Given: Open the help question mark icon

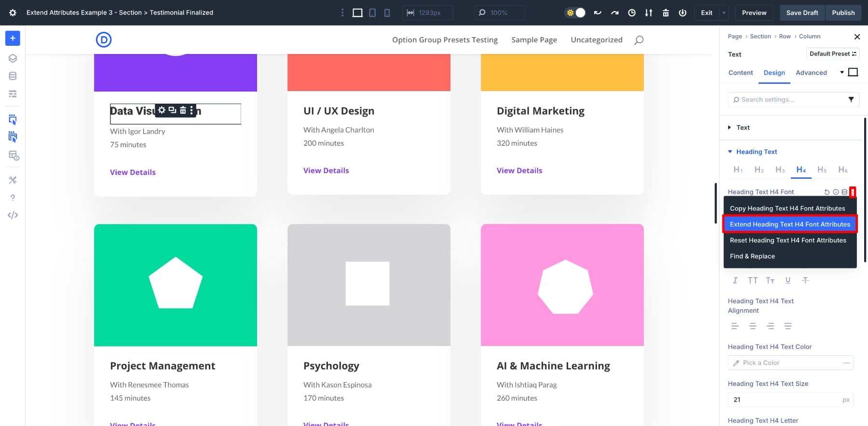Looking at the screenshot, I should click(13, 198).
